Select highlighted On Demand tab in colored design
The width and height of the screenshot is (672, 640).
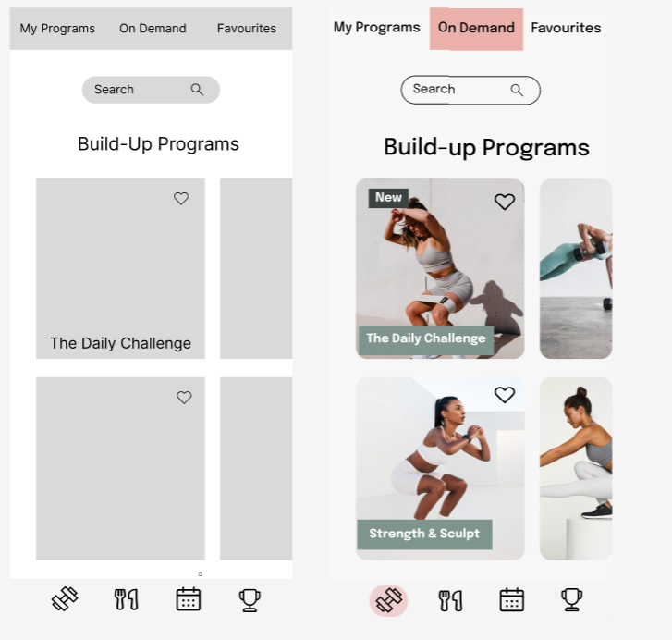point(476,29)
